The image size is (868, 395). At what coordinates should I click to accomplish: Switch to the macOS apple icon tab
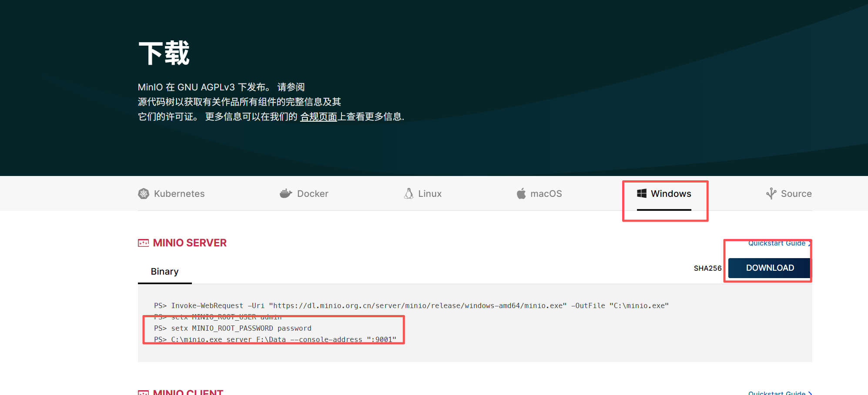click(x=539, y=194)
